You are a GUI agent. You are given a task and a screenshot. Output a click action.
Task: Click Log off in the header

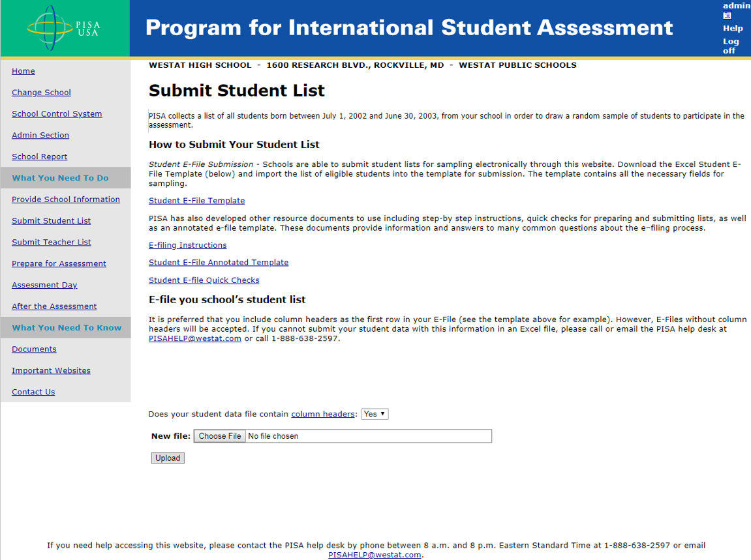pos(730,46)
